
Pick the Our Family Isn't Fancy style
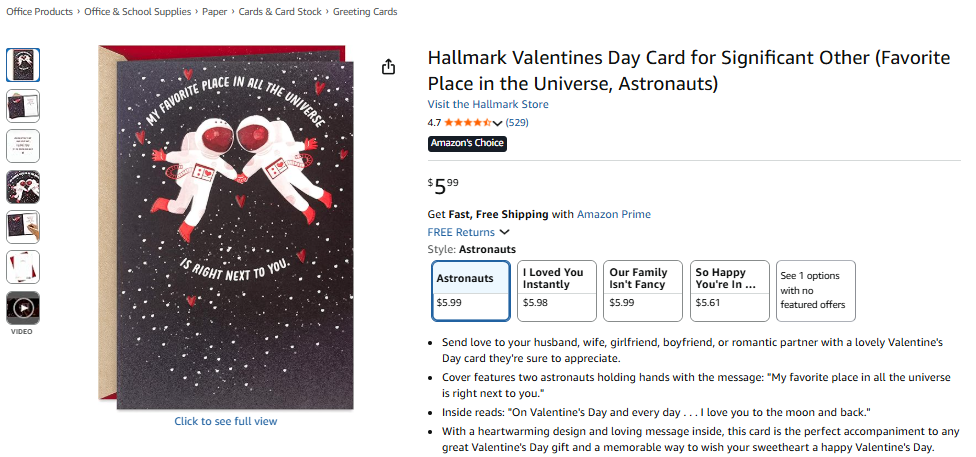[x=643, y=290]
